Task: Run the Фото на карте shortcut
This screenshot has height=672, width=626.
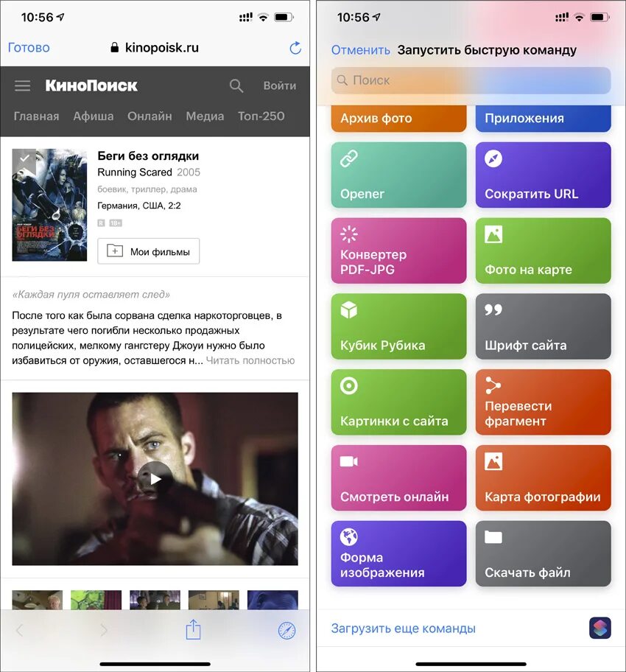Action: 543,251
